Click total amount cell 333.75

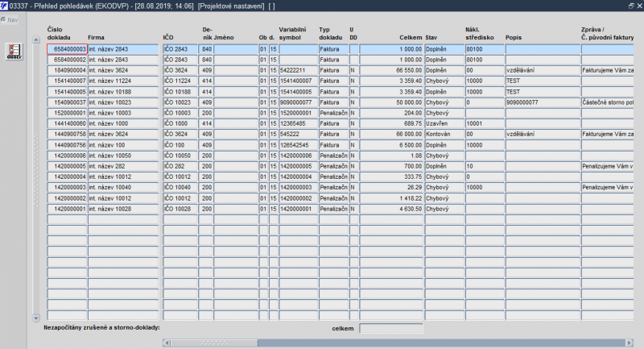click(x=391, y=177)
